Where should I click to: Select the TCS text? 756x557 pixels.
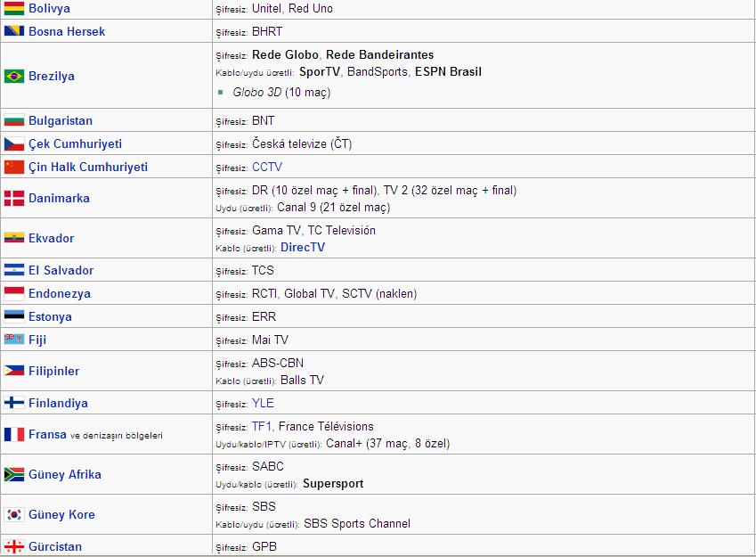pos(263,270)
